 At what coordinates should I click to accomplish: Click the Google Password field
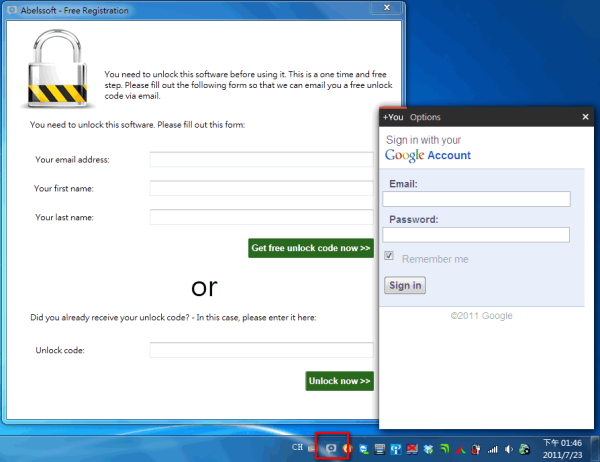coord(476,234)
